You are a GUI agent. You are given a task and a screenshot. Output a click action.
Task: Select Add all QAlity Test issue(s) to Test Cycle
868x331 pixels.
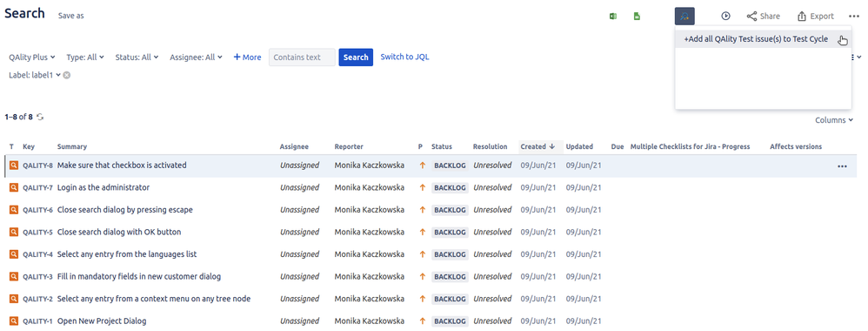pyautogui.click(x=763, y=39)
